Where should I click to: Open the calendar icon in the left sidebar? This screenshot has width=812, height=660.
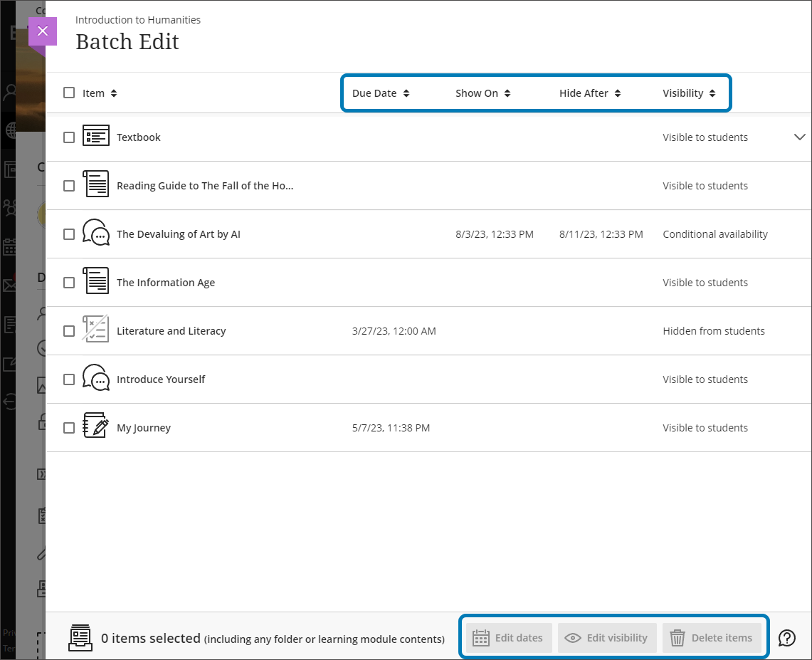point(10,247)
